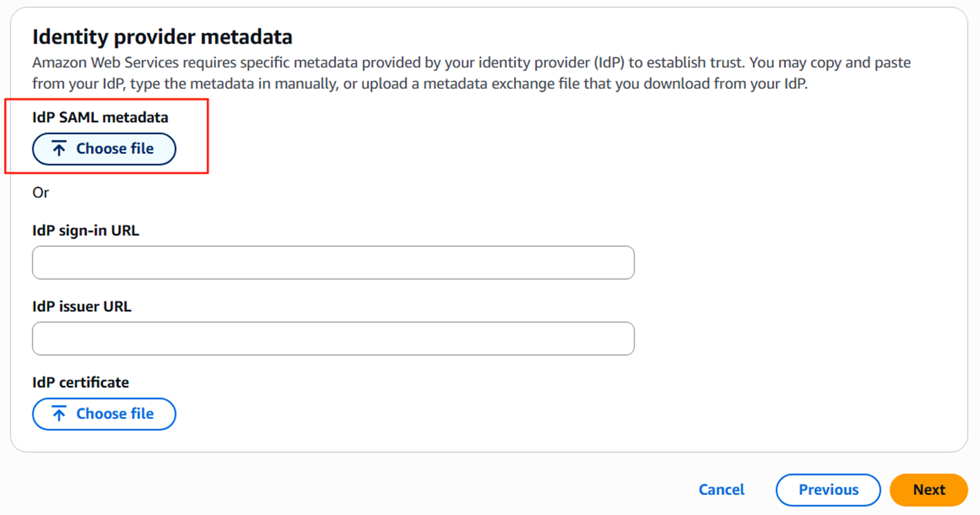Proceed with the orange Next button
The height and width of the screenshot is (515, 980).
point(929,489)
